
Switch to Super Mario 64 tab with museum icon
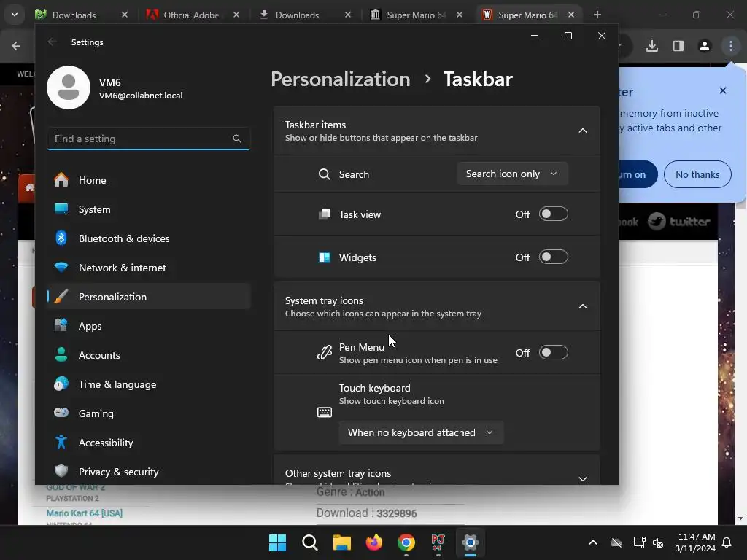click(416, 15)
